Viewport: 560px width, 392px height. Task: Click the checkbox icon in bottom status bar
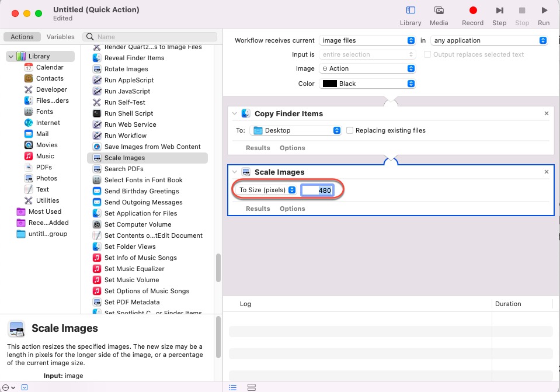[24, 387]
